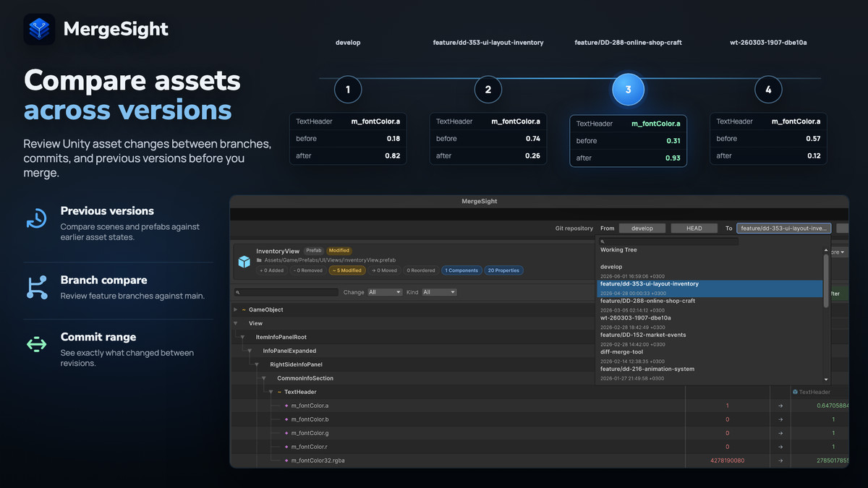Choose feature/dd-353-ui-layout-inventory in branch list
Screen dimensions: 868x488
click(710, 288)
